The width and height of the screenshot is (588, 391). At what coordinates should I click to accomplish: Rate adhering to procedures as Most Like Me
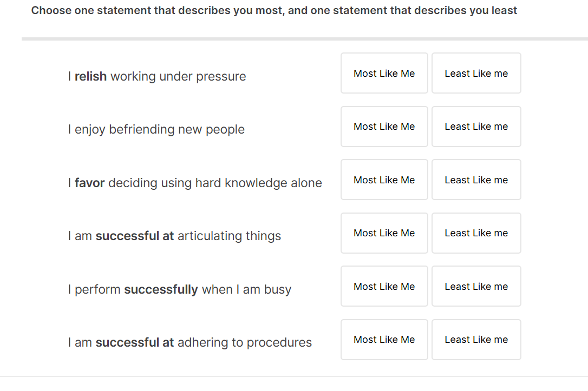[x=384, y=340]
